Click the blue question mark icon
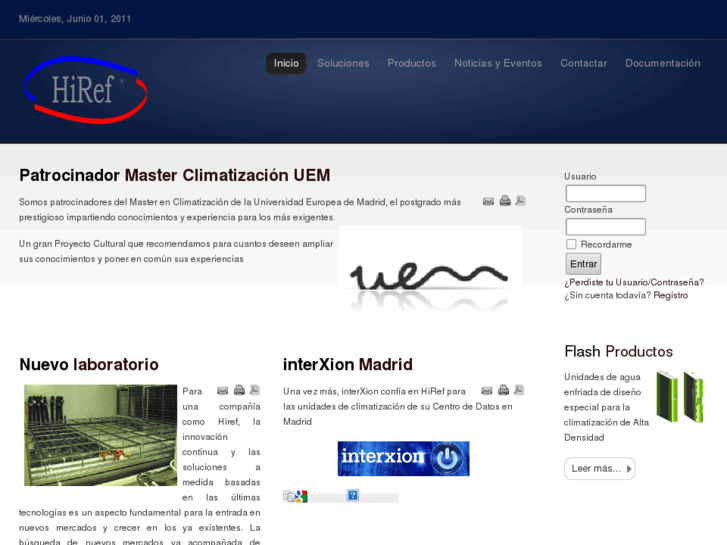Viewport: 727px width, 545px height. (353, 495)
